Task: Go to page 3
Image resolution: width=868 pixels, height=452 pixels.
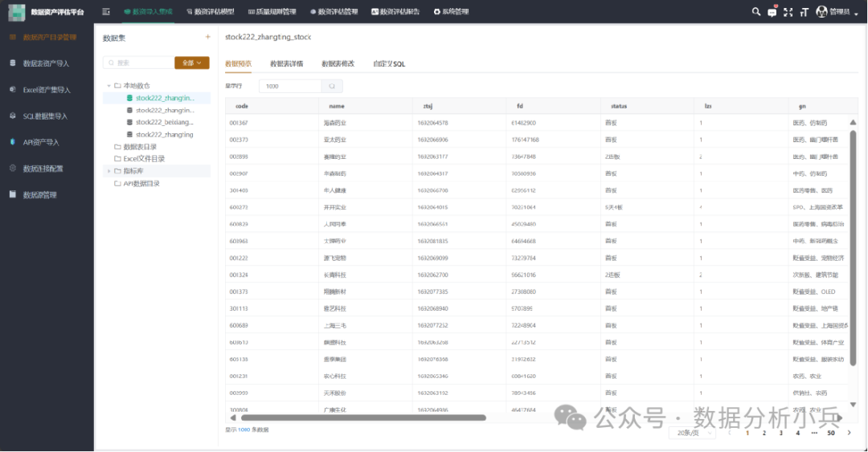Action: 780,434
